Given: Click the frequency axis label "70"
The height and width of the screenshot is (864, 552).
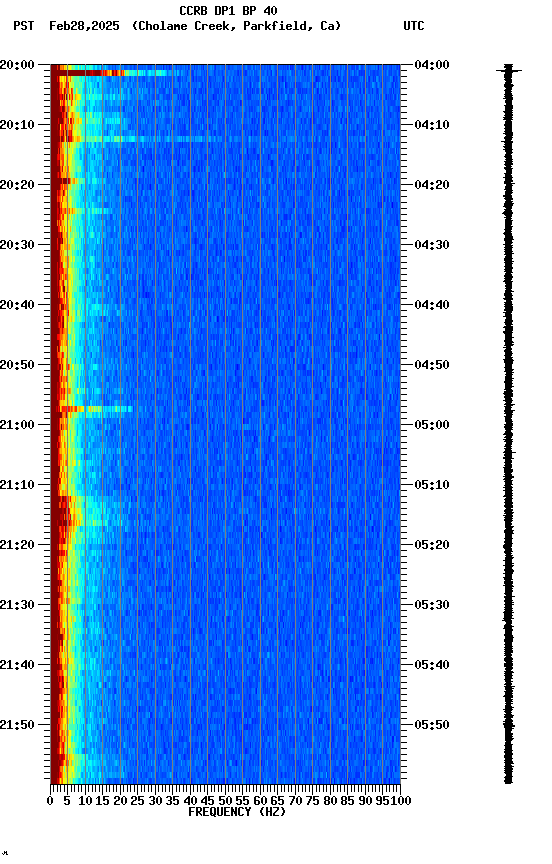Looking at the screenshot, I should pos(295,801).
